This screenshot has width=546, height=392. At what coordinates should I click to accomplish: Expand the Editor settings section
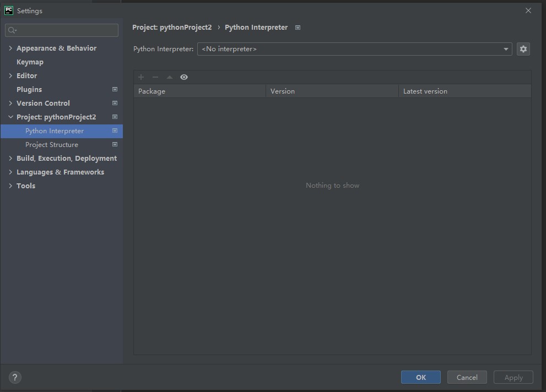click(10, 76)
